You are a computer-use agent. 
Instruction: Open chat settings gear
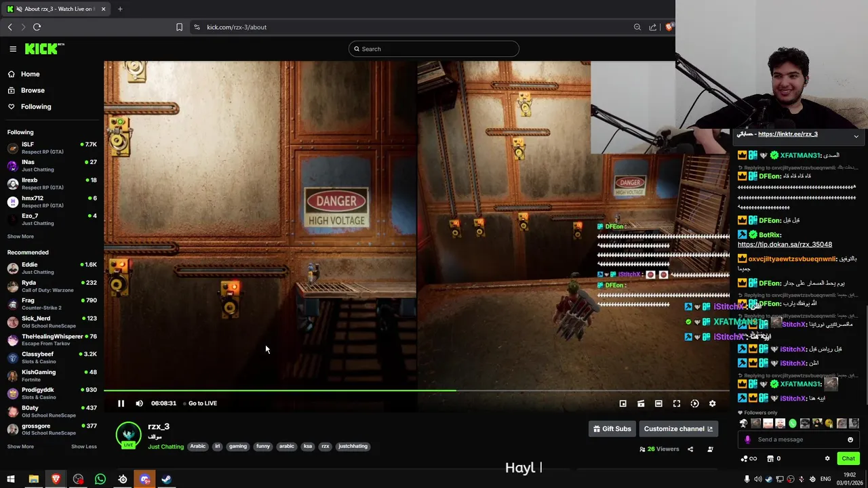pos(827,459)
